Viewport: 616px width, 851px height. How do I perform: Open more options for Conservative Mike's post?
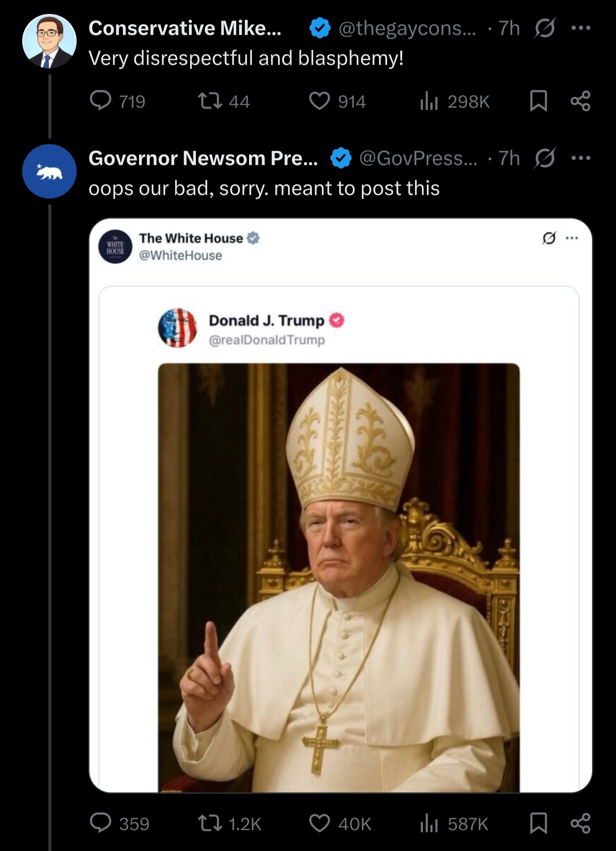[581, 29]
